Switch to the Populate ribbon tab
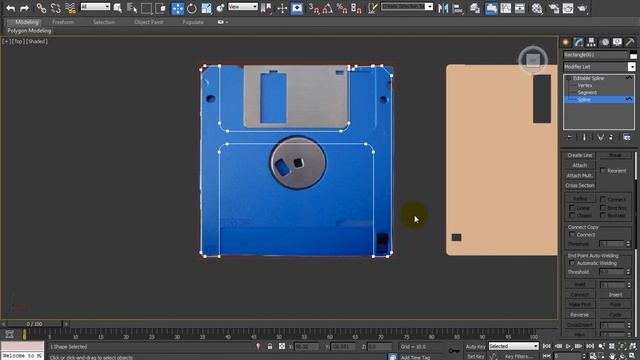Viewport: 640px width, 360px height. tap(193, 22)
